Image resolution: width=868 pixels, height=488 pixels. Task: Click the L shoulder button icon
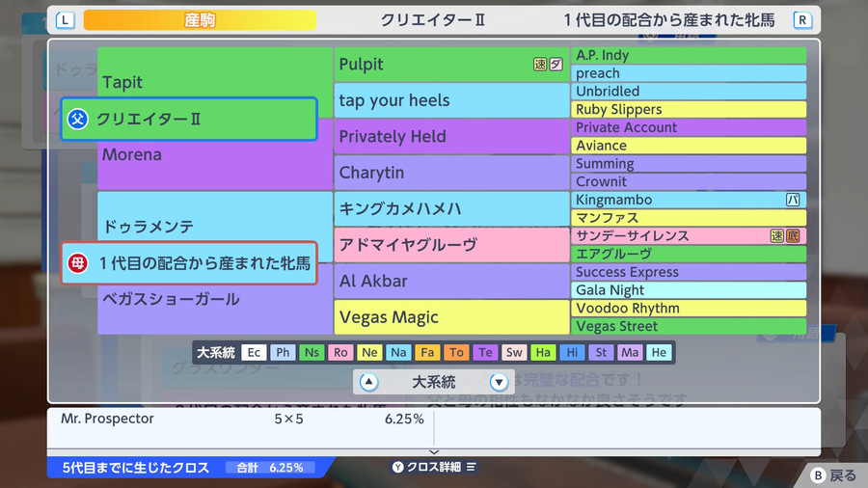pyautogui.click(x=66, y=20)
